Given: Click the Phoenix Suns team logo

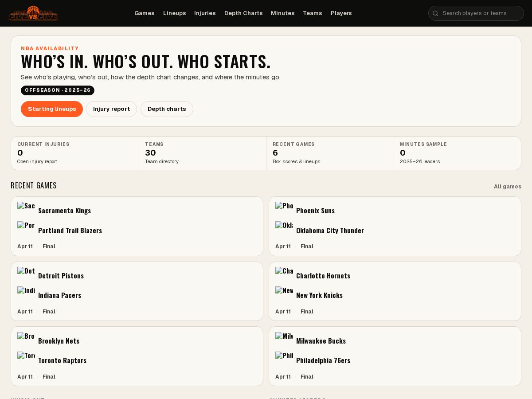Looking at the screenshot, I should 284,211.
